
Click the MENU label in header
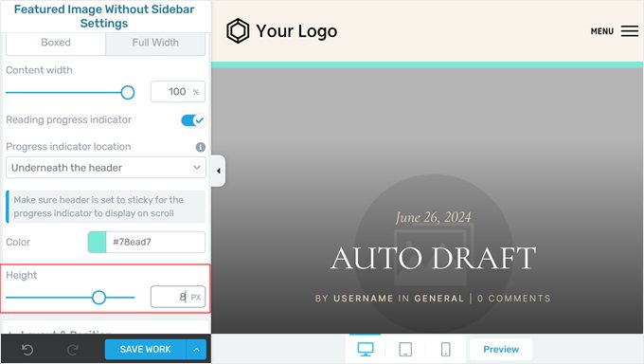pos(602,31)
